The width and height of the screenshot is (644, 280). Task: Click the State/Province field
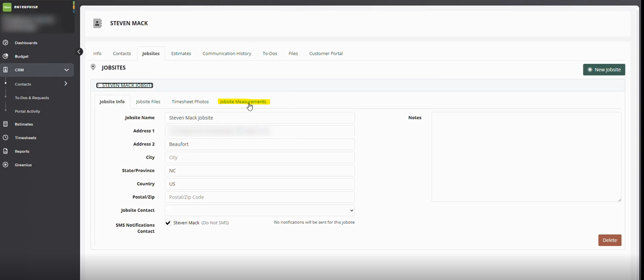point(260,171)
